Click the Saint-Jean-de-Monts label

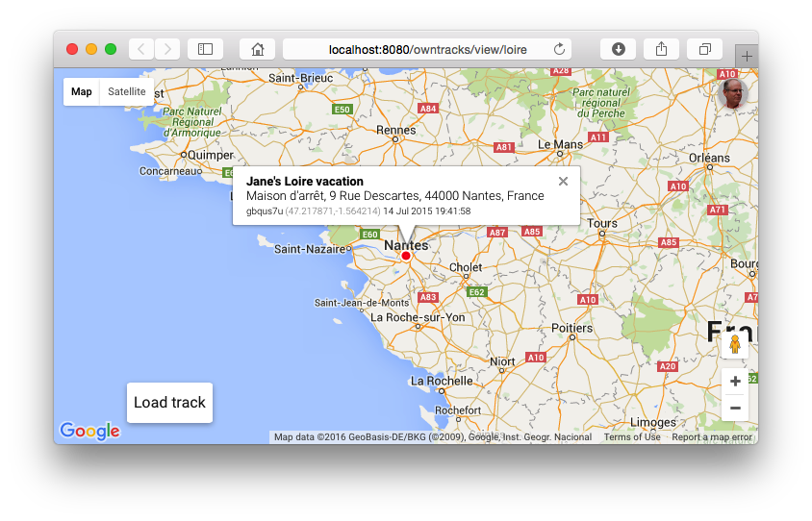pyautogui.click(x=362, y=303)
